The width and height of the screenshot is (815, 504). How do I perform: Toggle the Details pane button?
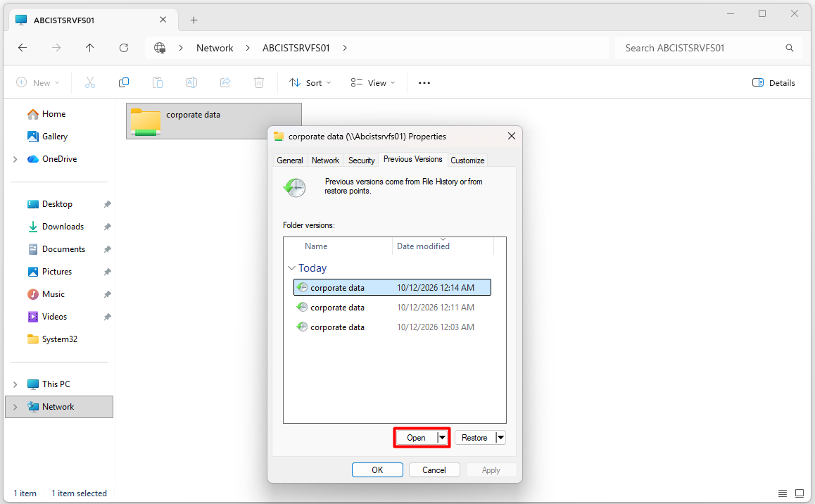[773, 82]
